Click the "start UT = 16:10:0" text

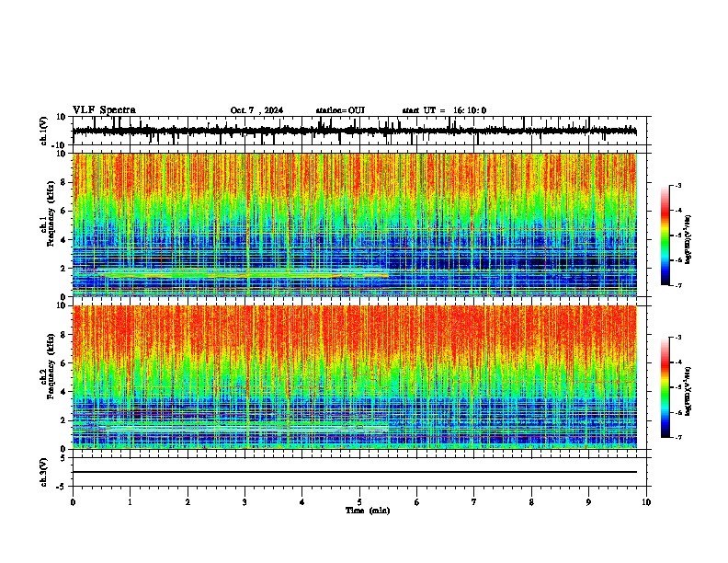[x=444, y=110]
